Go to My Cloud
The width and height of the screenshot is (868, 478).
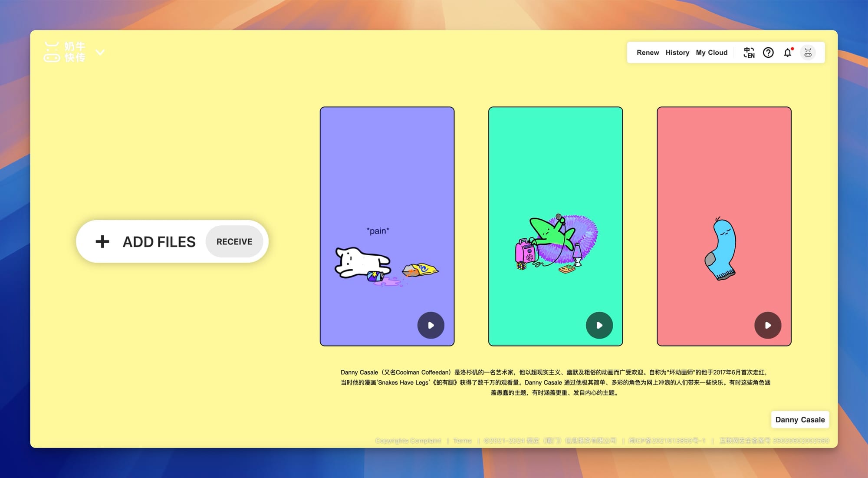[711, 53]
